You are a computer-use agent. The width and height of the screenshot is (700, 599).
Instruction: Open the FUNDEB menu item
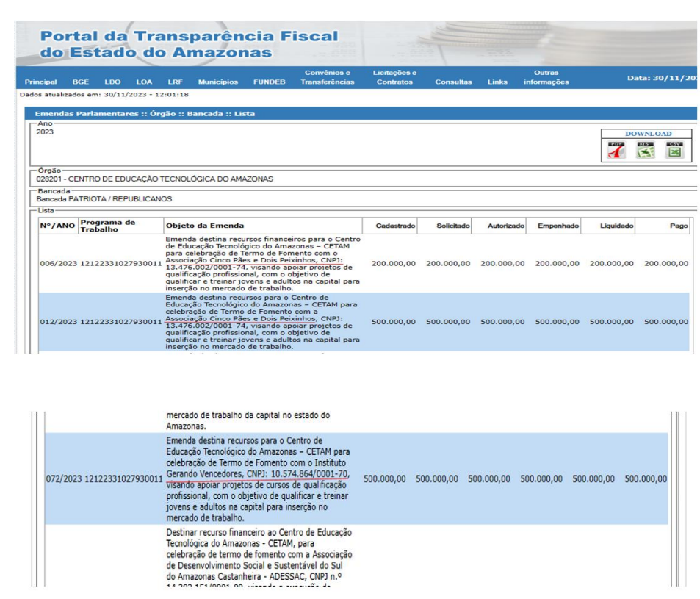click(x=269, y=82)
